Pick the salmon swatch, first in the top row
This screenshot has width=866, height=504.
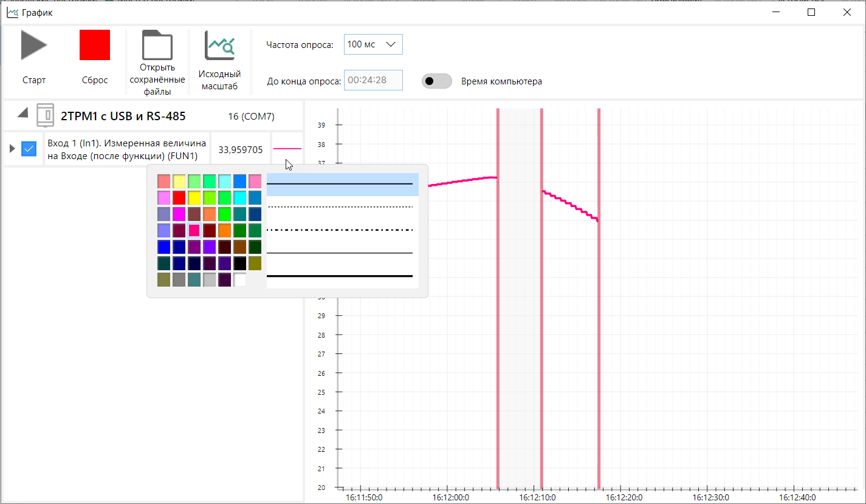(163, 181)
